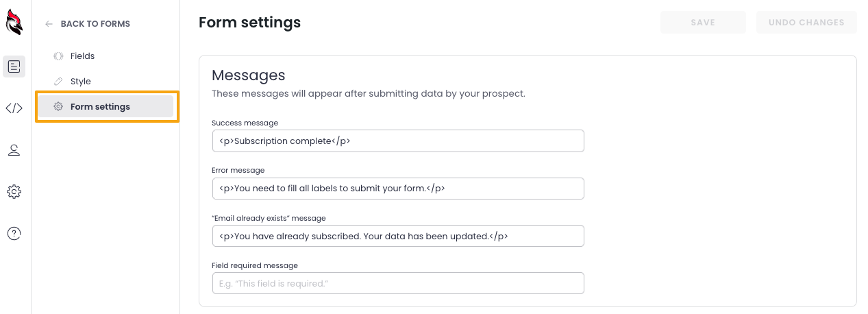Switch to the Style section
Screen dimensions: 868x314
[80, 82]
